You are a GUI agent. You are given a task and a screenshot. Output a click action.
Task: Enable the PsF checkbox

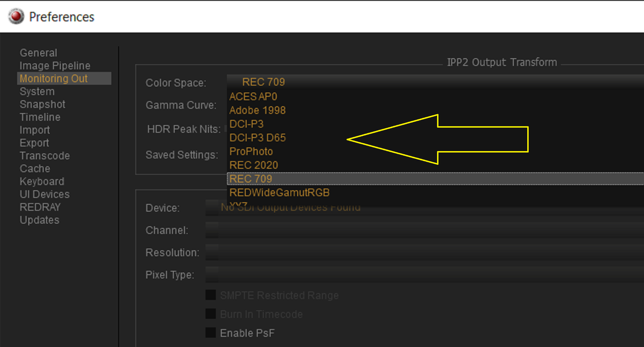point(211,333)
